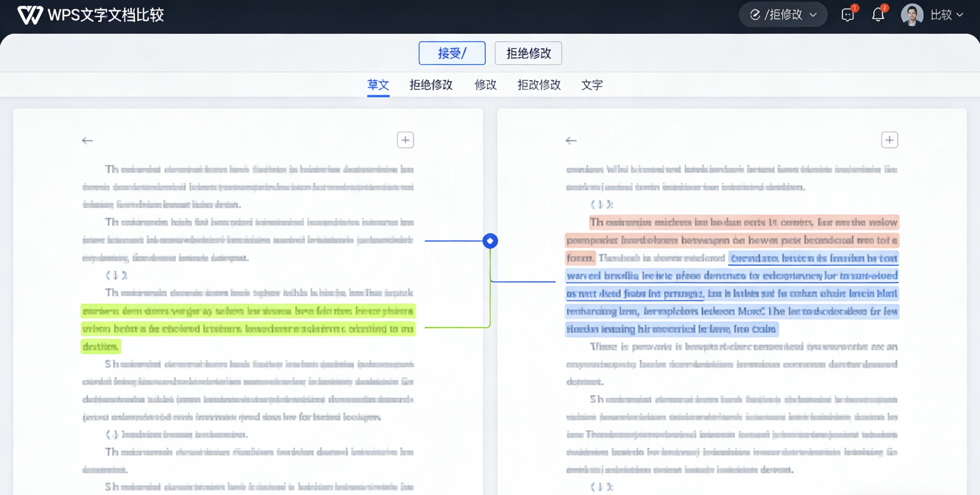The height and width of the screenshot is (495, 980).
Task: Select the 拒绝修改 tab
Action: pos(431,85)
